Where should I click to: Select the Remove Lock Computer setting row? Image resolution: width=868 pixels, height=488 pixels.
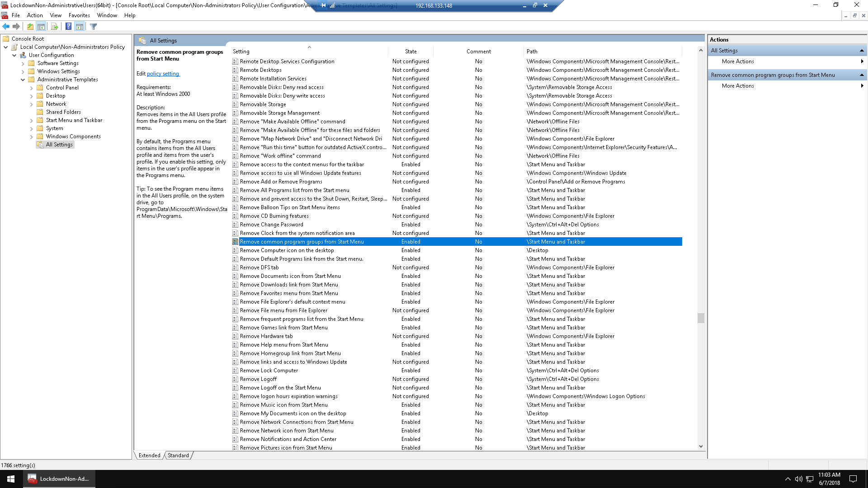point(269,371)
